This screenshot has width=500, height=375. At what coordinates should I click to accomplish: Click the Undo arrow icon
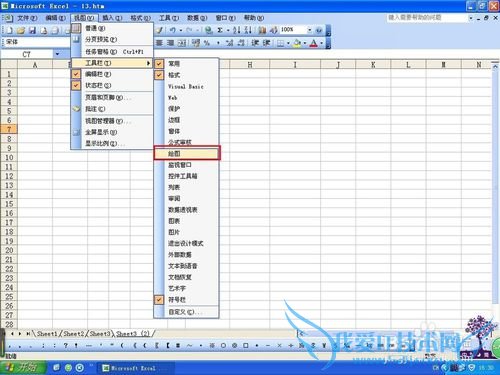point(173,30)
